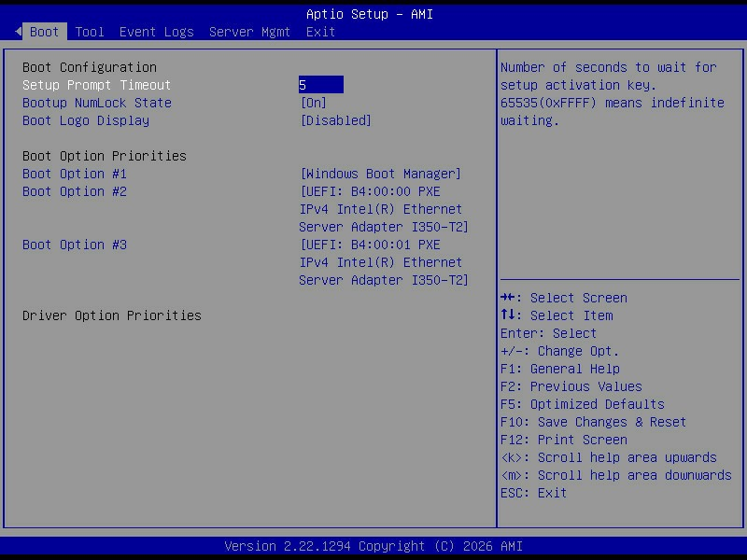This screenshot has height=560, width=747.
Task: Select Boot Option #1 row
Action: (x=75, y=174)
